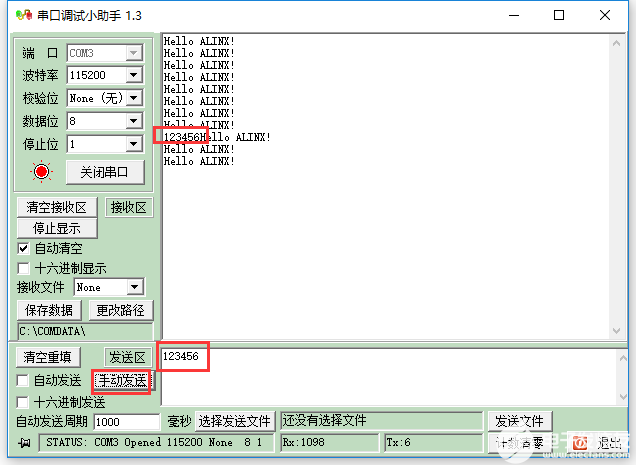Enable 十六进制发送 checkbox

click(22, 403)
